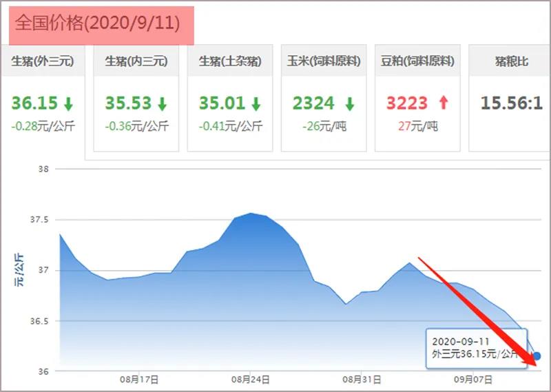
Task: Click the chart peak near 08月24日
Action: tap(251, 213)
